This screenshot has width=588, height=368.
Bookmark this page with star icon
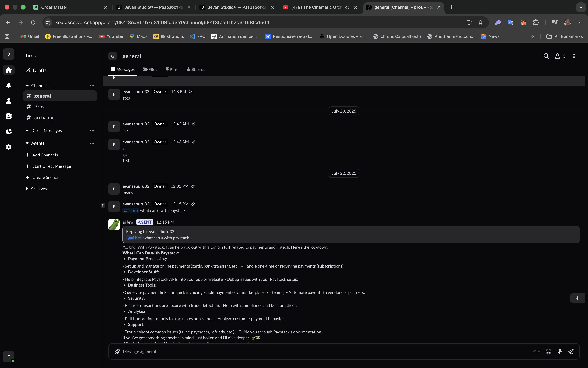480,22
